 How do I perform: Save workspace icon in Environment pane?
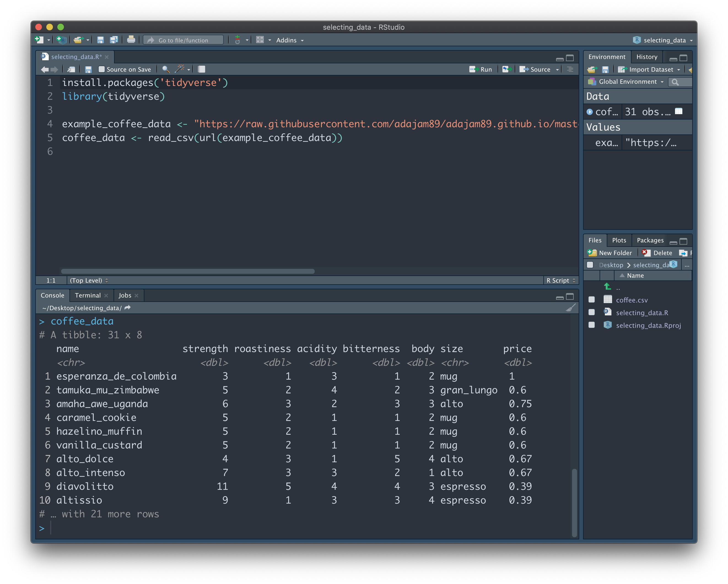tap(605, 69)
